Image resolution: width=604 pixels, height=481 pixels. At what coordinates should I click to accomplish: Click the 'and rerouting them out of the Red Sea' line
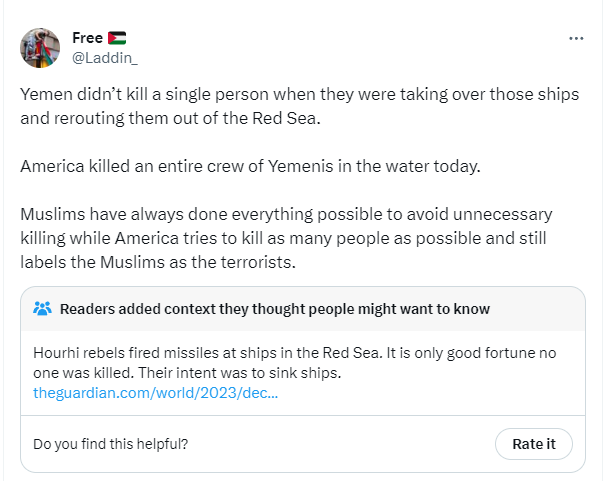pos(170,118)
